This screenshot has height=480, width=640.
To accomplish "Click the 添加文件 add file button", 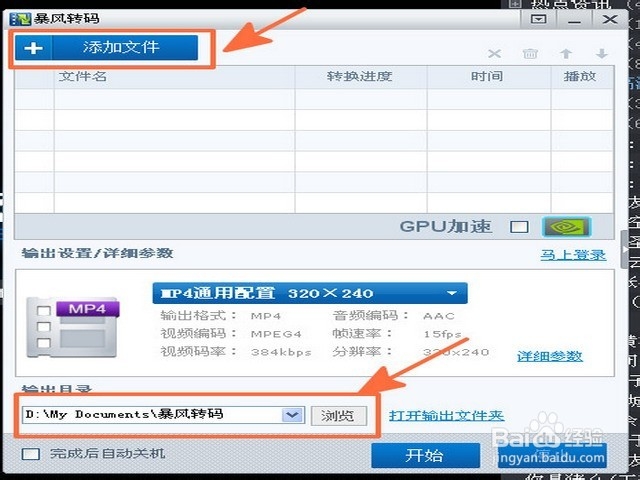I will [107, 48].
